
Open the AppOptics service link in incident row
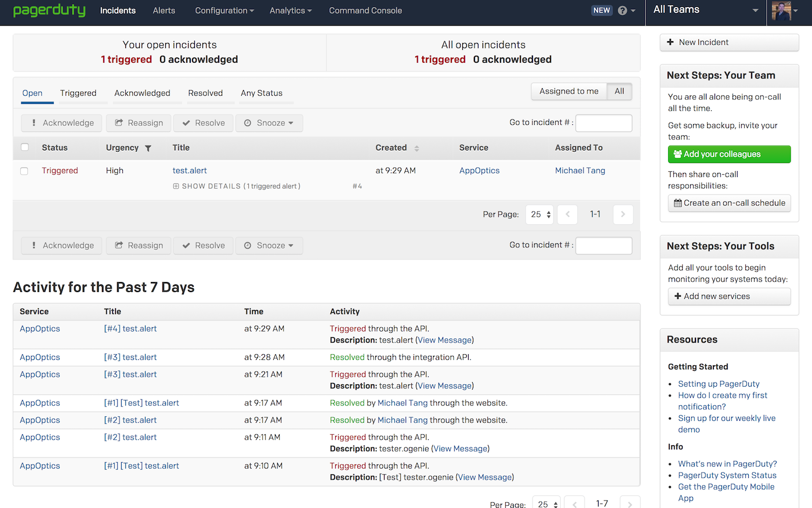479,171
